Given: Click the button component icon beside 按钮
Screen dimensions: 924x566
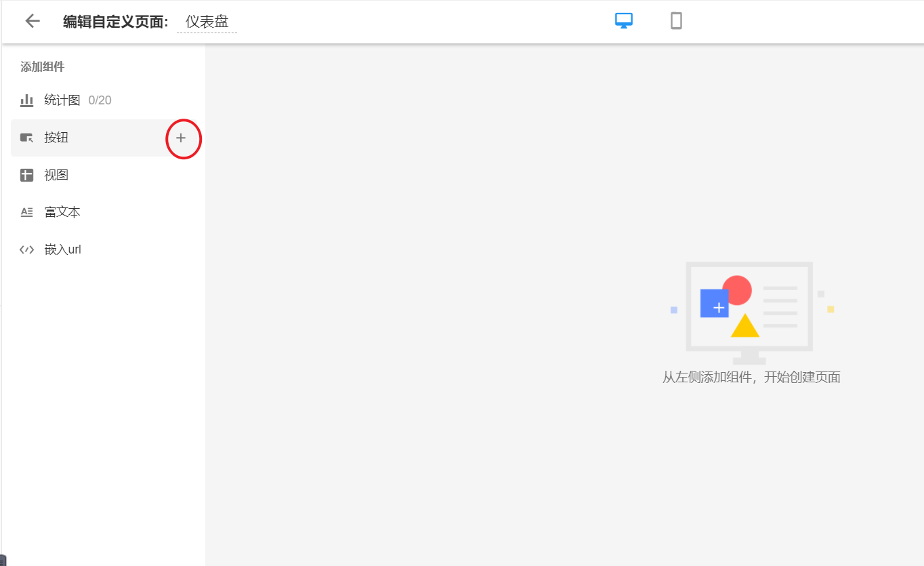Looking at the screenshot, I should [27, 138].
